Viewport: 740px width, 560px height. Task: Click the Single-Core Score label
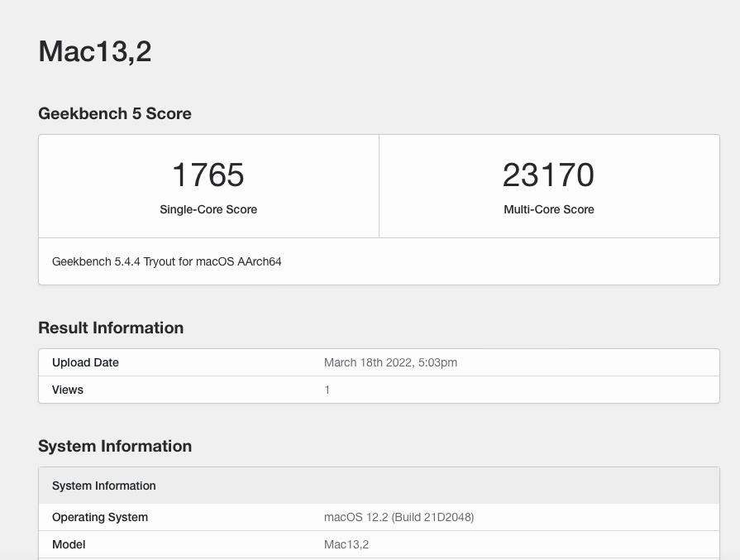pyautogui.click(x=208, y=209)
